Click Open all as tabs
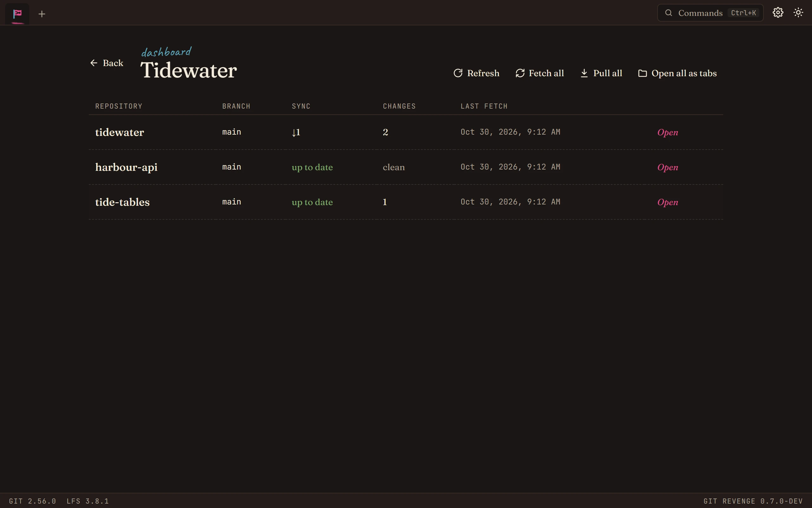 677,73
